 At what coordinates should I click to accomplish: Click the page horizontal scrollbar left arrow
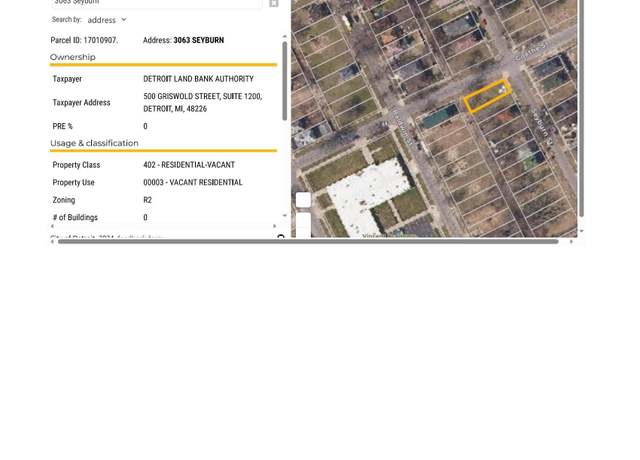tap(52, 242)
